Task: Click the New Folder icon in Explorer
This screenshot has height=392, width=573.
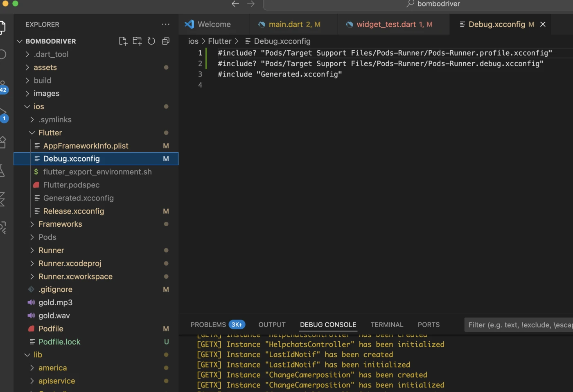Action: [x=137, y=41]
